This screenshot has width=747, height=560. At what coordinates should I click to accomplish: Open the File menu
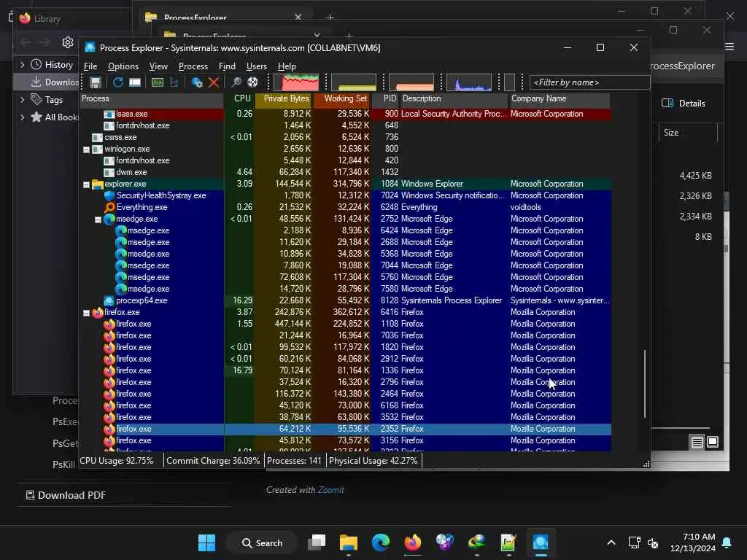(90, 66)
